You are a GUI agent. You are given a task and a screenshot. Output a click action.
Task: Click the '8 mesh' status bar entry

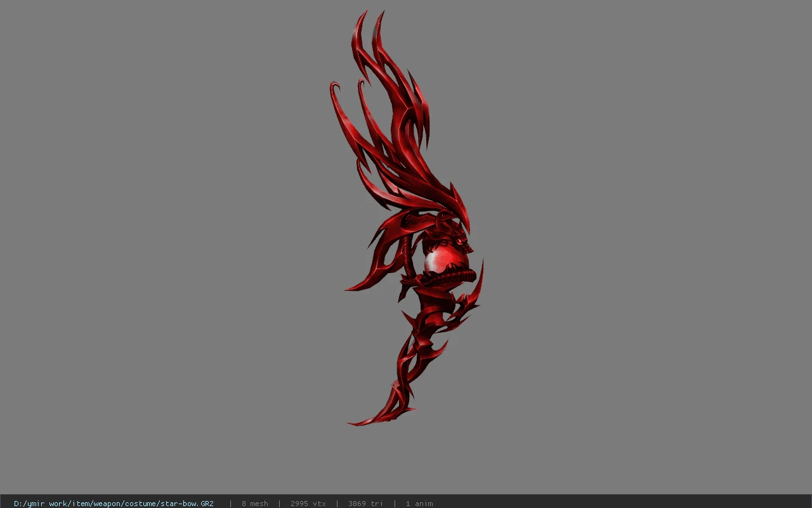tap(254, 504)
